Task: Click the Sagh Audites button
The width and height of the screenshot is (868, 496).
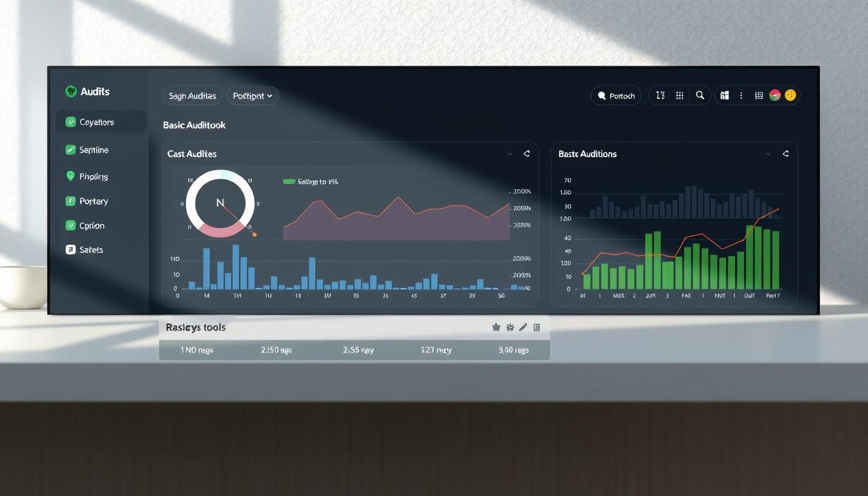Action: pos(192,96)
